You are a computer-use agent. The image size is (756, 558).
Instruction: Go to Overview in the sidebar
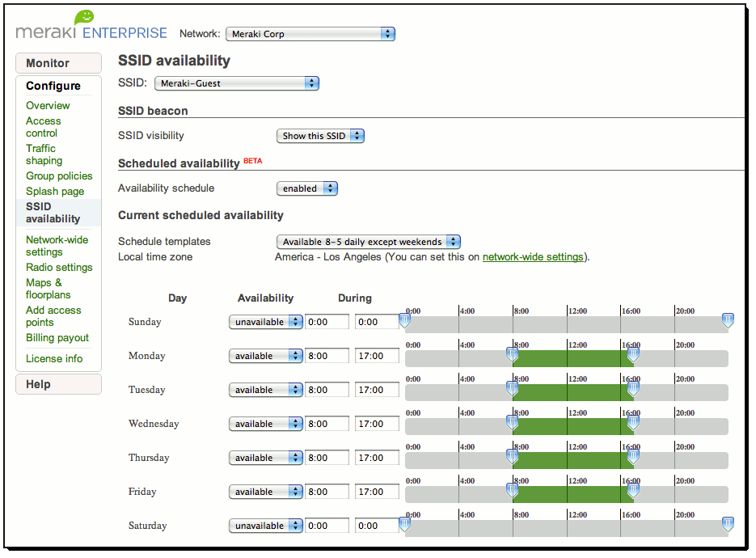point(48,106)
